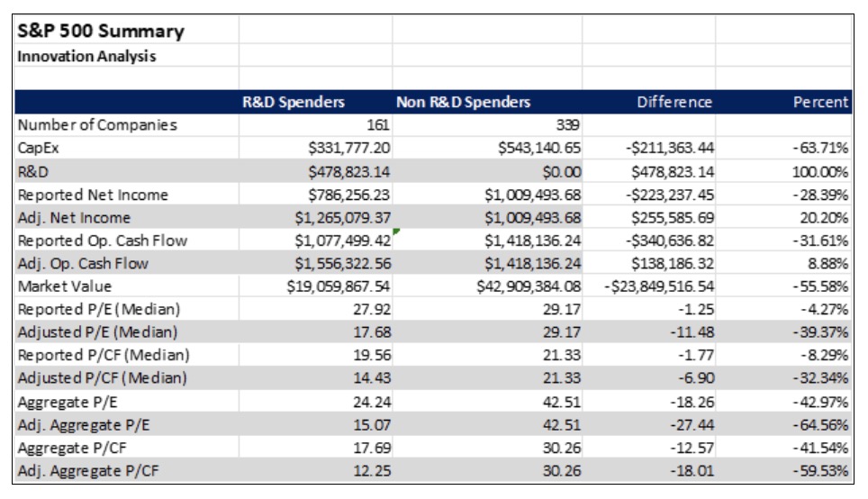Select the Number of Companies row label
The image size is (868, 499).
97,125
